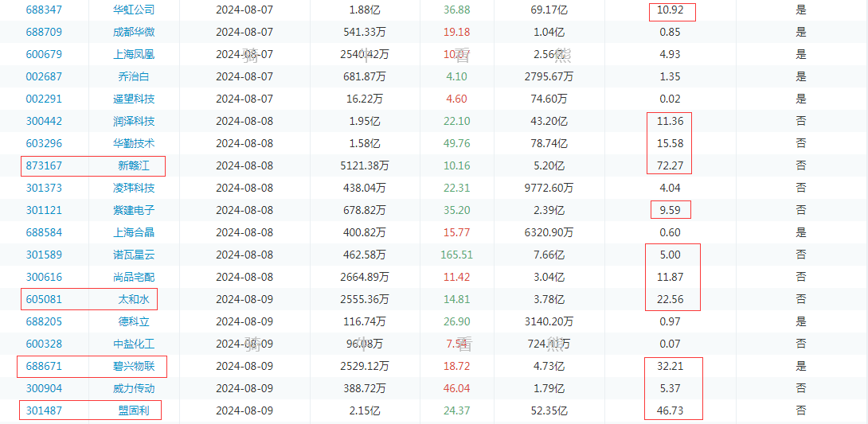The height and width of the screenshot is (424, 868).
Task: Select the 49.76 price for 华勤技术
Action: coord(457,143)
